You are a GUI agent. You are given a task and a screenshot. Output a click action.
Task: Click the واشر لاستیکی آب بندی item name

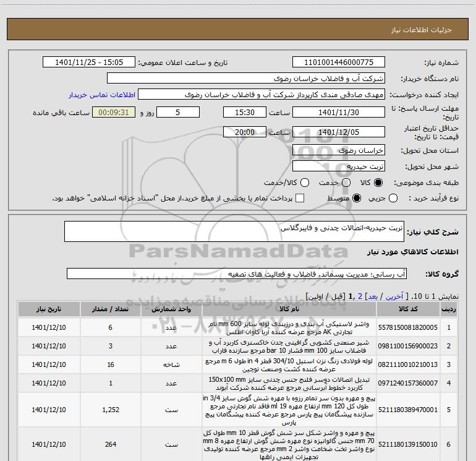coord(289,328)
